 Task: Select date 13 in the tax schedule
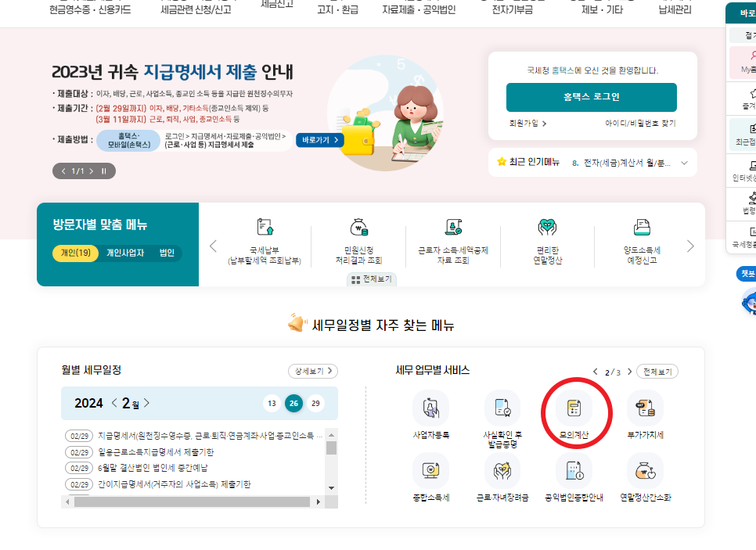[272, 404]
